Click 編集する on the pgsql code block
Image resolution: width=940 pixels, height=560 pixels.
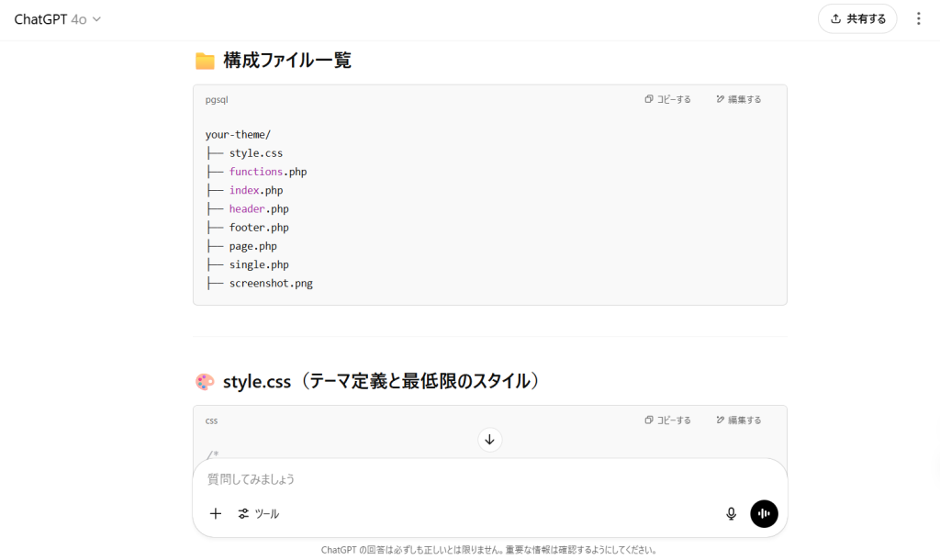(739, 99)
